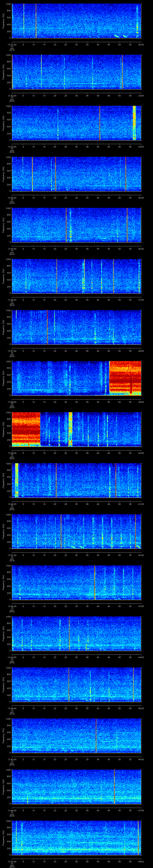
Task: Click the '13:32:00' time label
Action: [12, 96]
